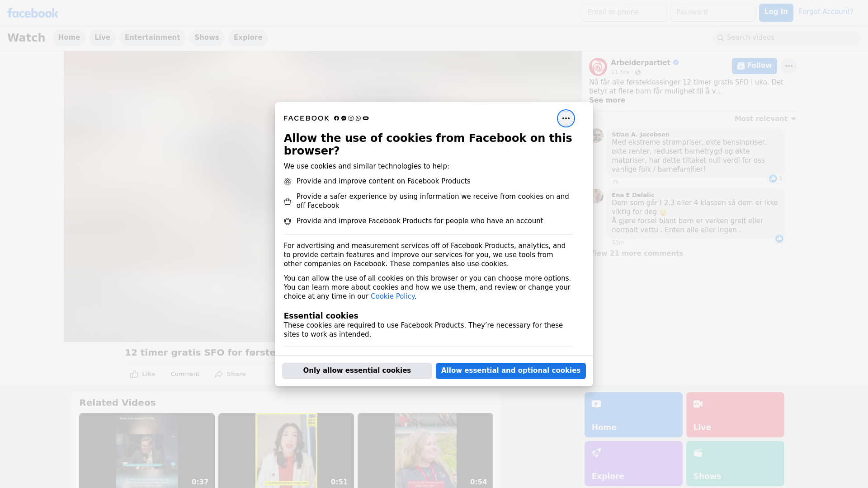
Task: Open the Shows tile with clapperboard icon
Action: pyautogui.click(x=735, y=463)
